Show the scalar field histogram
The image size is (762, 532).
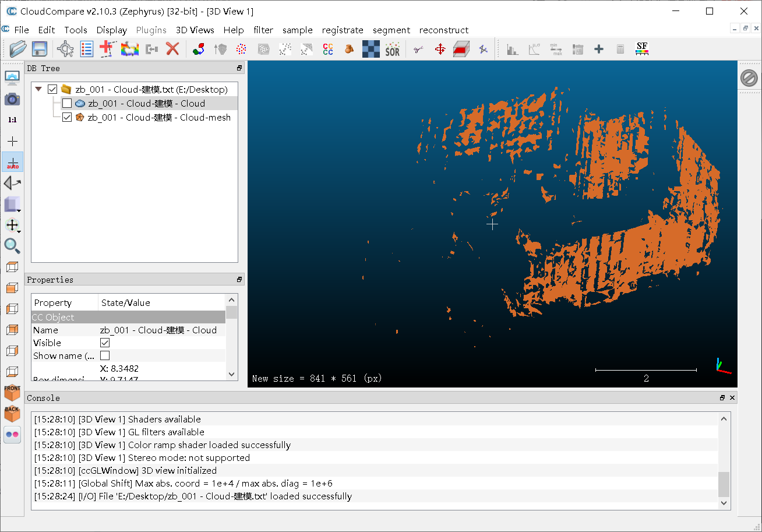[512, 49]
